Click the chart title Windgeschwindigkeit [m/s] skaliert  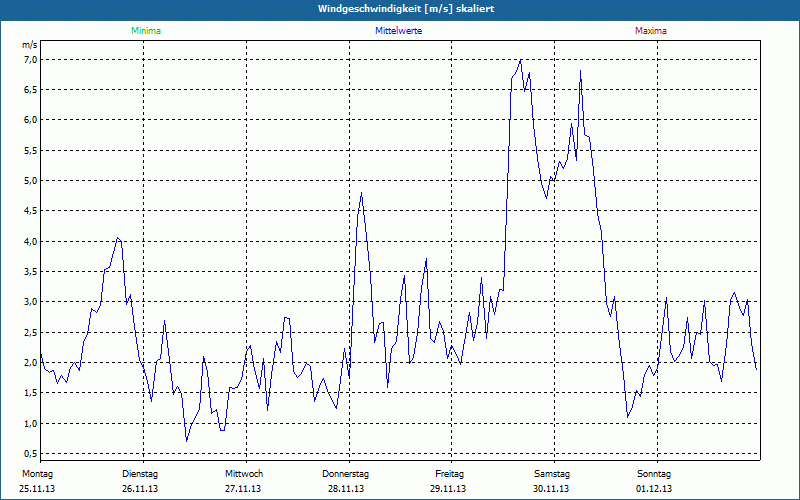(406, 9)
